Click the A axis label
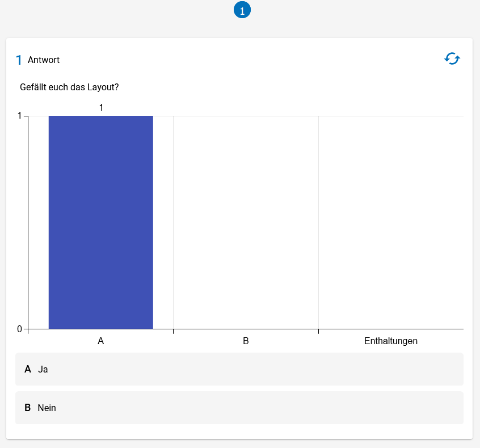The width and height of the screenshot is (480, 448). [x=101, y=341]
